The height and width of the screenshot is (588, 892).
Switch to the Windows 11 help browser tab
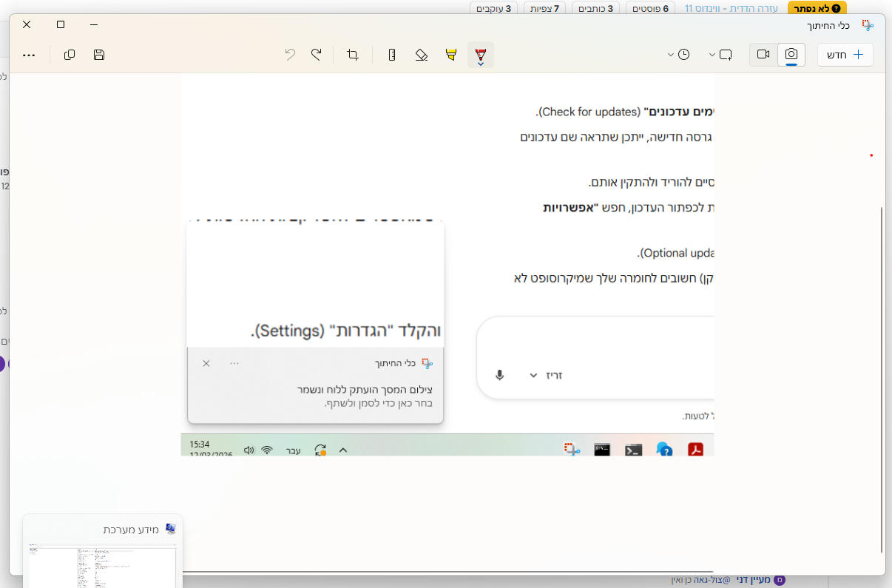(x=732, y=7)
